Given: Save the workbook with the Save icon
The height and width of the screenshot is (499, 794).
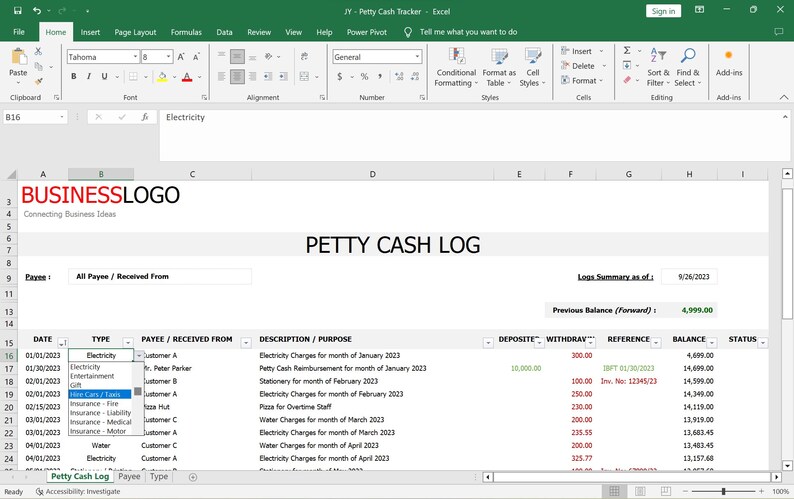Looking at the screenshot, I should 18,11.
